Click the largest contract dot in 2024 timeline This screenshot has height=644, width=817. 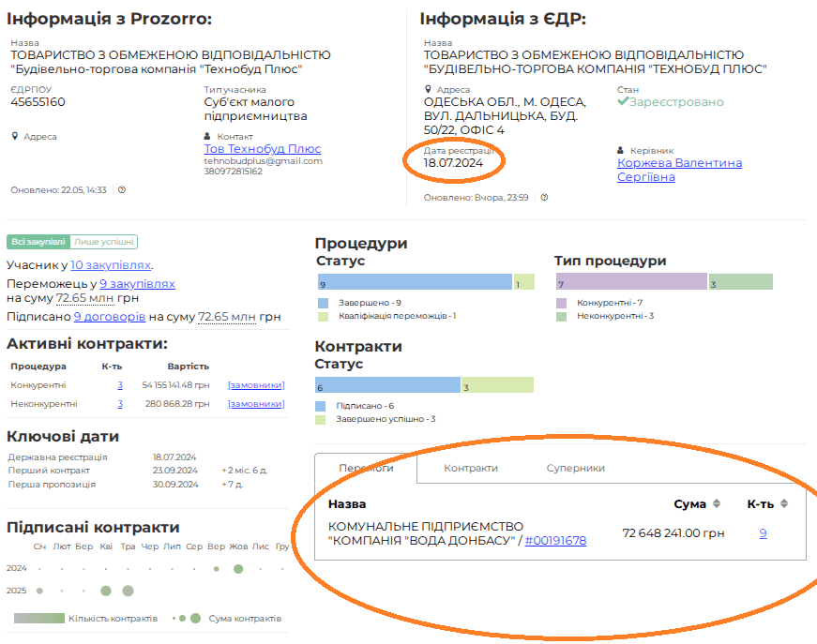point(238,569)
